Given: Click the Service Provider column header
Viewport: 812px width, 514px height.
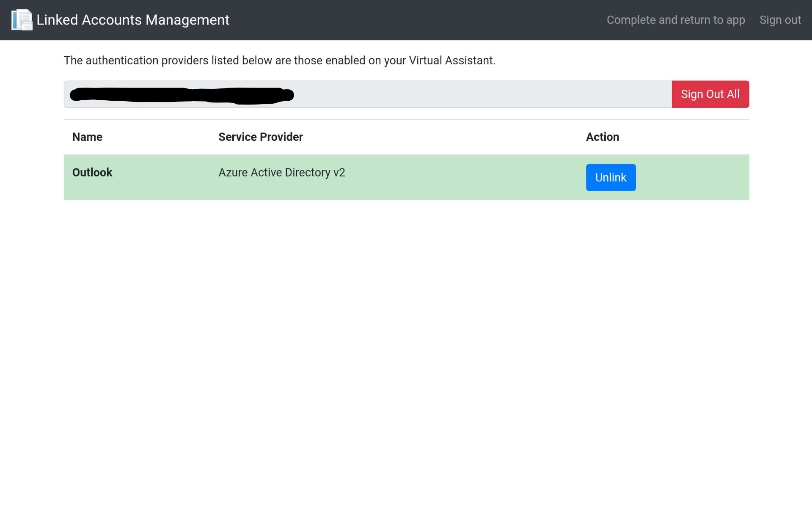Looking at the screenshot, I should [x=261, y=137].
